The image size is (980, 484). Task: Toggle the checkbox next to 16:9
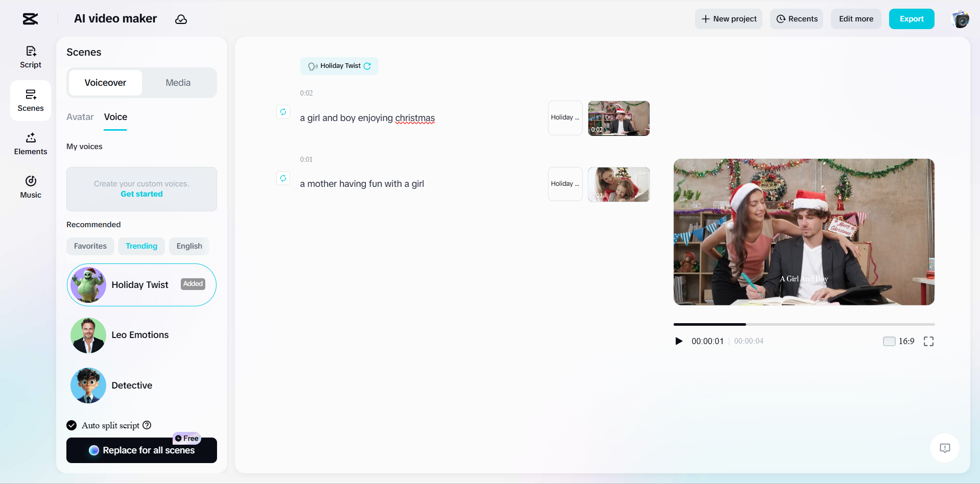coord(889,341)
